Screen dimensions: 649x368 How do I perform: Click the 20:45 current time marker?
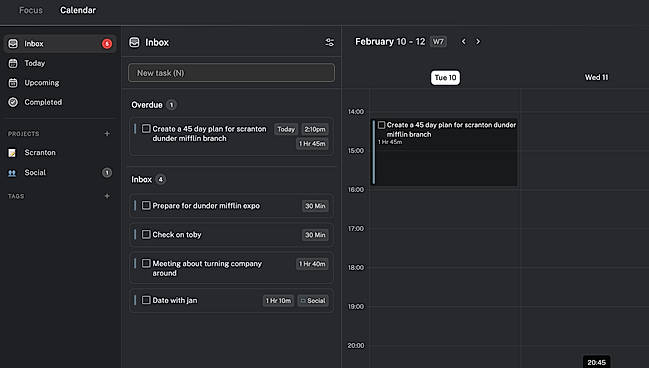596,362
